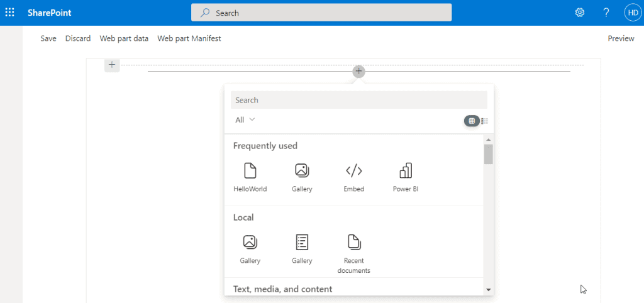Add the Local Gallery with list icon
Screen dimensions: 644x303
tap(302, 249)
